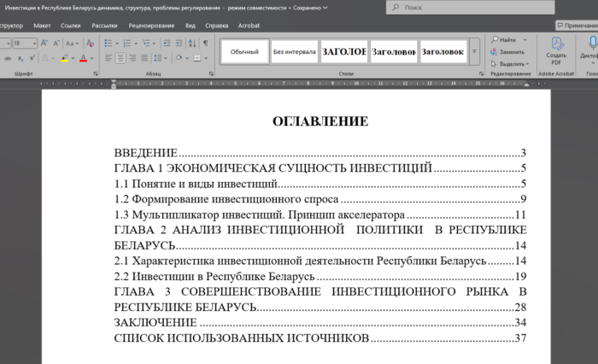Open the Выделить selection menu
The width and height of the screenshot is (598, 364).
pos(510,64)
